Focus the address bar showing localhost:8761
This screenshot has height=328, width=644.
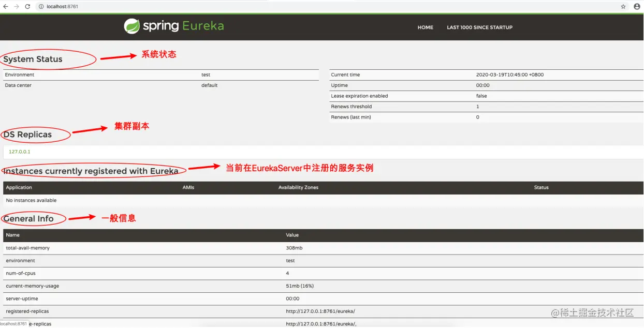[326, 7]
